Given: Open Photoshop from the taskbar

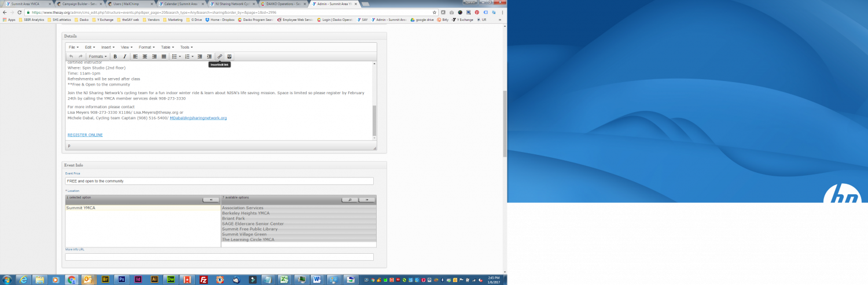Looking at the screenshot, I should (x=122, y=279).
